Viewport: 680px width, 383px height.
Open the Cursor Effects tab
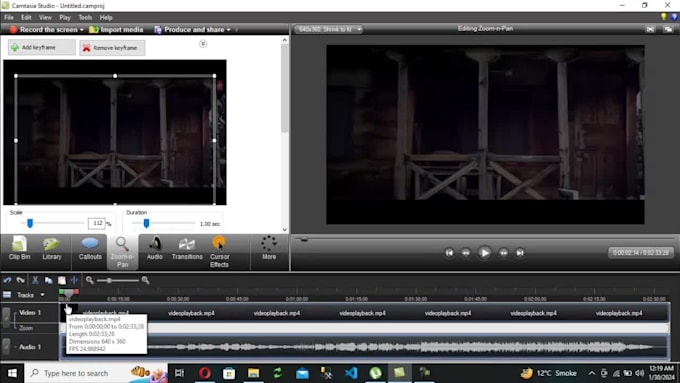point(219,252)
